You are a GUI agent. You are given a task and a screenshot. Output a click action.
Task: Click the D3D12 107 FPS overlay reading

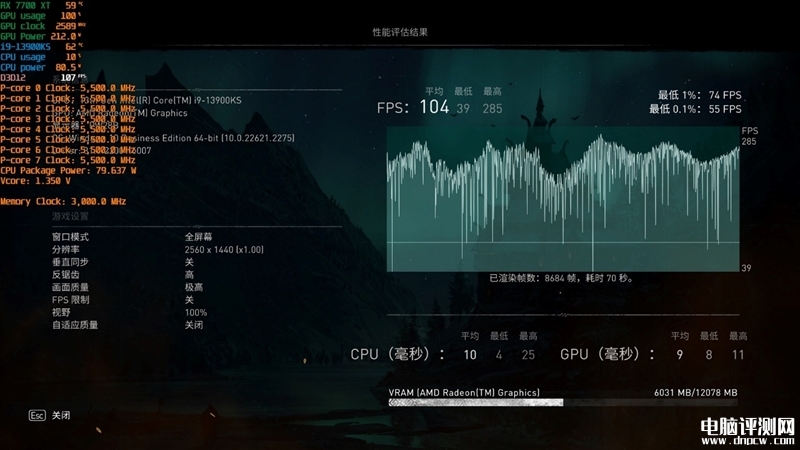(43, 78)
